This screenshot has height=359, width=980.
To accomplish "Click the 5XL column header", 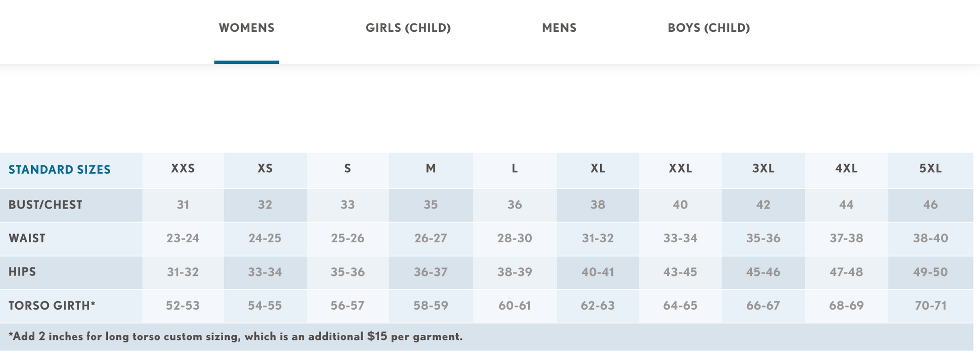I will [930, 169].
